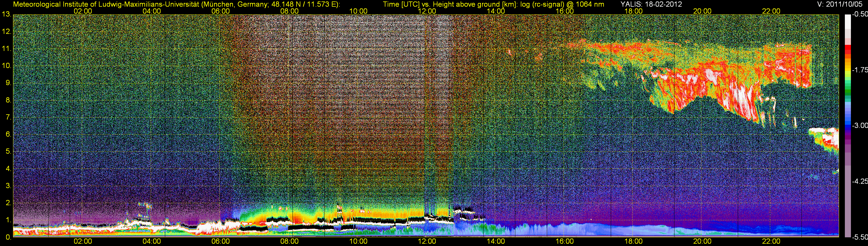Click '14:00' on the bottom time axis
This screenshot has width=868, height=246.
(496, 241)
